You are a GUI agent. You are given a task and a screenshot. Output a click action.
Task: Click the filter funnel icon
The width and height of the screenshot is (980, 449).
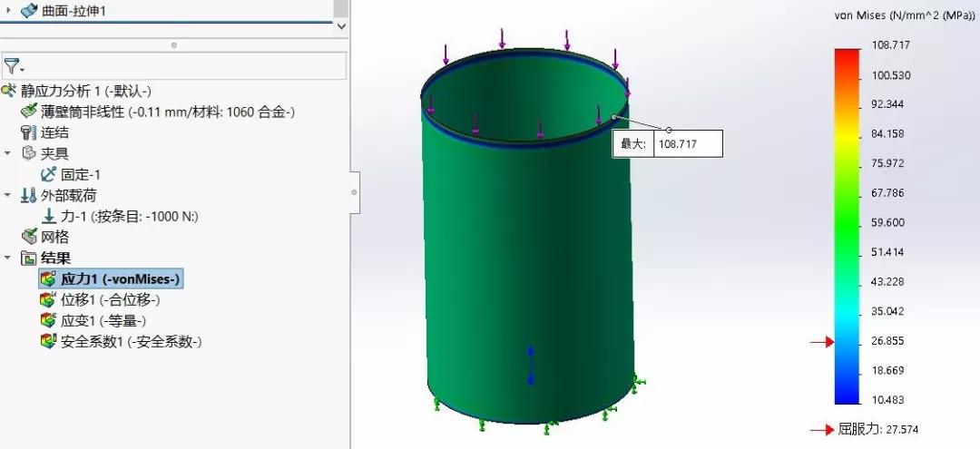coord(12,66)
